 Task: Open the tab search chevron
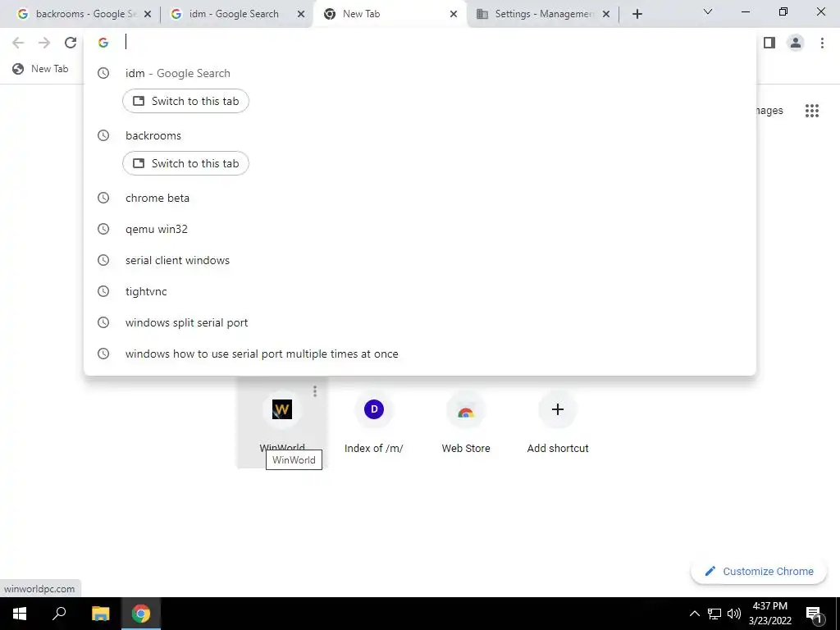(x=708, y=11)
